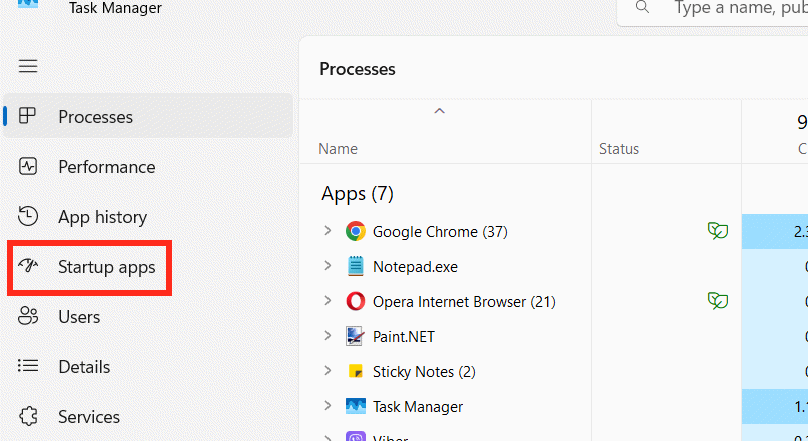The image size is (808, 441).
Task: Click the Services puzzle piece icon
Action: (x=28, y=416)
